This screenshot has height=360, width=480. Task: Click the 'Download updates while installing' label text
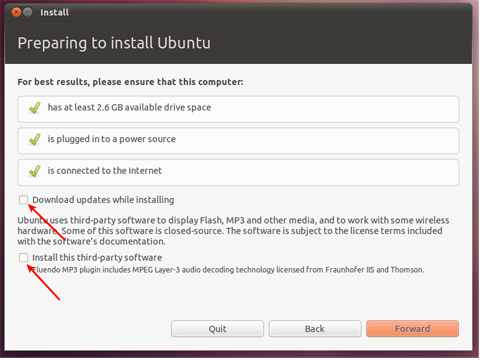coord(103,200)
